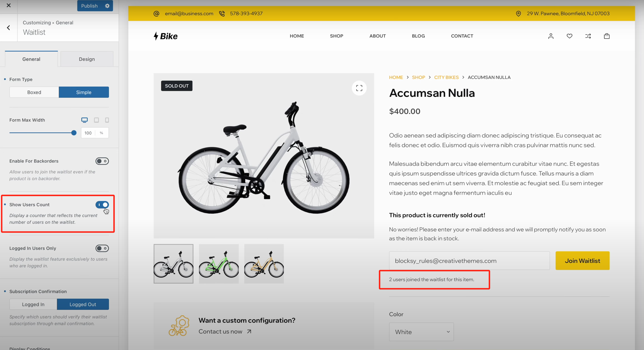The width and height of the screenshot is (644, 350).
Task: Open the SHOP menu item
Action: 337,36
